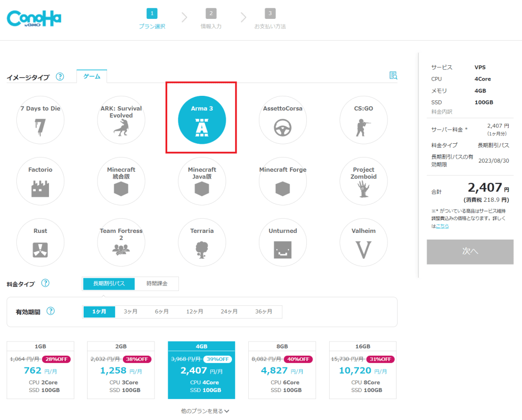Open the ConoHa by GMO logo
Screen dimensions: 522x420
point(34,18)
